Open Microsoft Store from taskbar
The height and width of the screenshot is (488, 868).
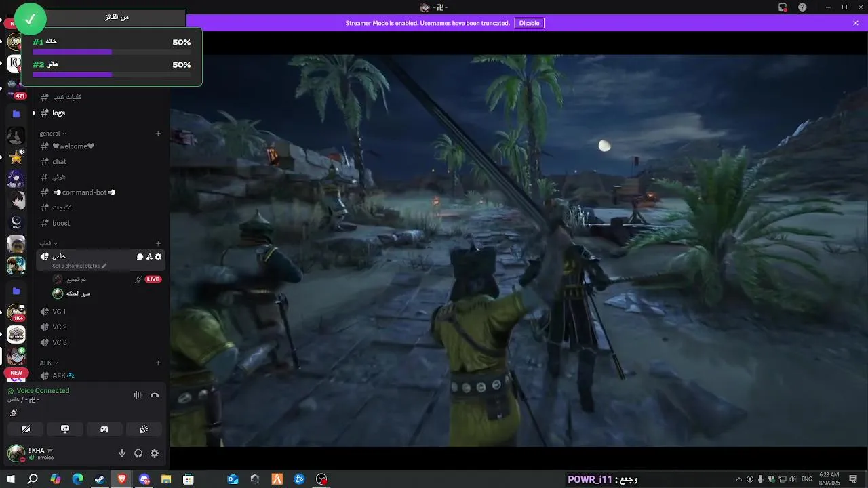coord(189,479)
